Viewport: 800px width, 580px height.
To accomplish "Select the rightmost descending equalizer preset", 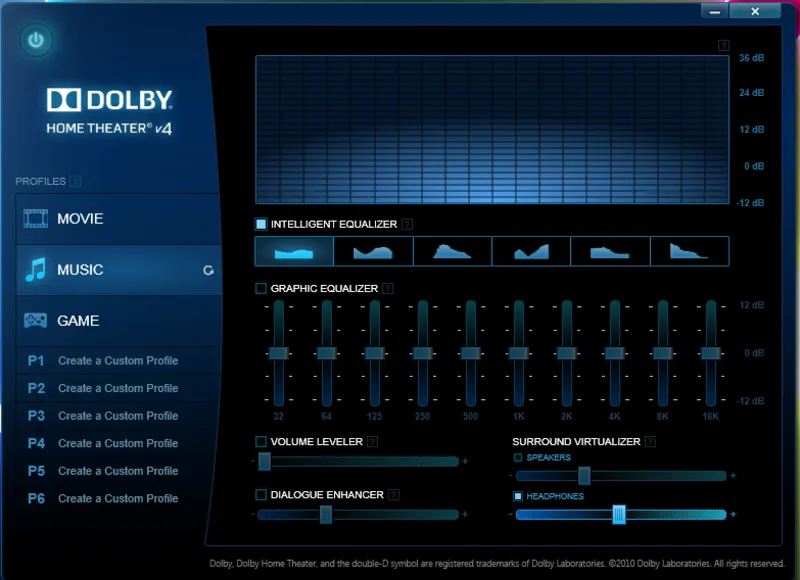I will click(690, 251).
